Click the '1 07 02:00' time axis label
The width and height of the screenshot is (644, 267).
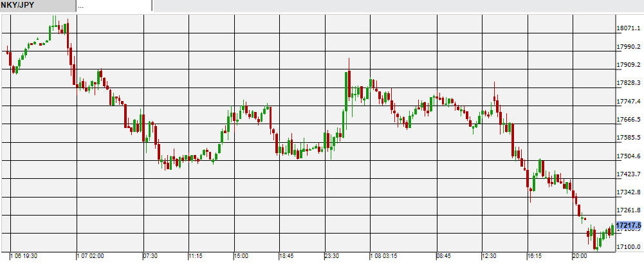tap(90, 256)
